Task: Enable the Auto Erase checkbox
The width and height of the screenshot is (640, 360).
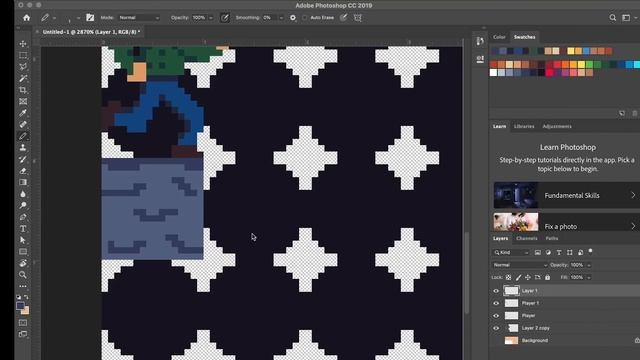Action: (304, 18)
